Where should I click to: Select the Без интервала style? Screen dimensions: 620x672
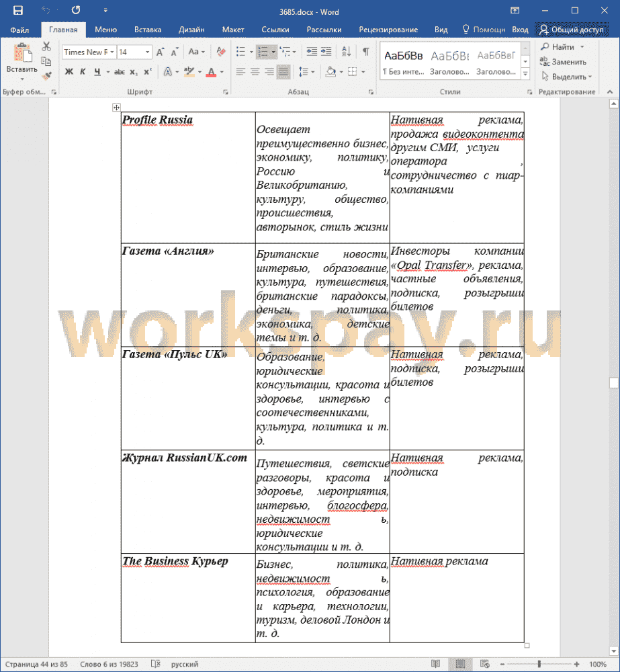click(403, 61)
